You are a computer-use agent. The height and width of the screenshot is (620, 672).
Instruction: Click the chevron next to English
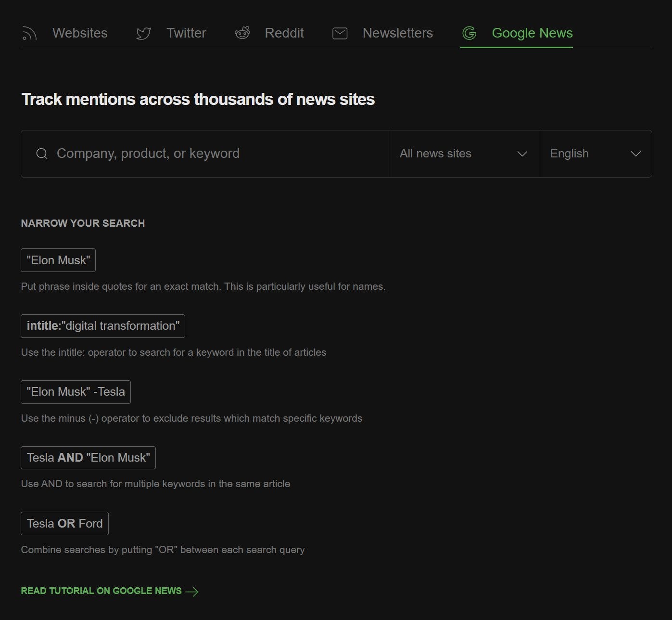click(x=635, y=154)
